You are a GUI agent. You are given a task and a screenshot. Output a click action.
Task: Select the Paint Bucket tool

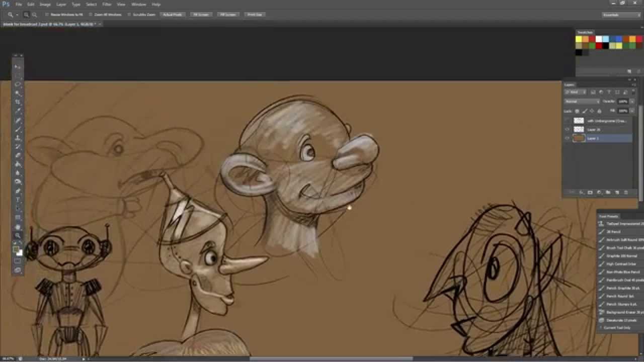[18, 163]
